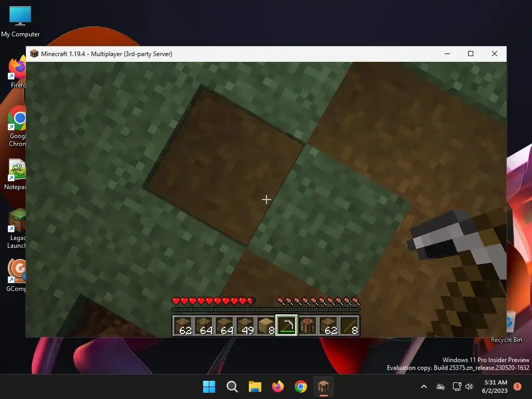
Task: Open the volume control in system tray
Action: click(469, 387)
